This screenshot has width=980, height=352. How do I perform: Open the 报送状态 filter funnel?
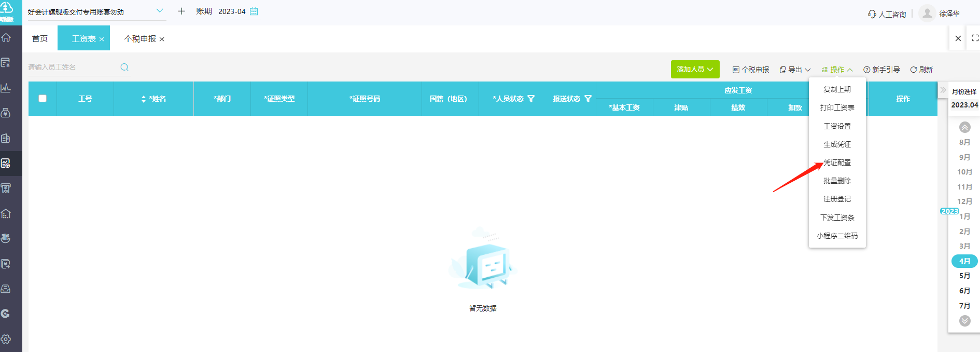coord(588,99)
